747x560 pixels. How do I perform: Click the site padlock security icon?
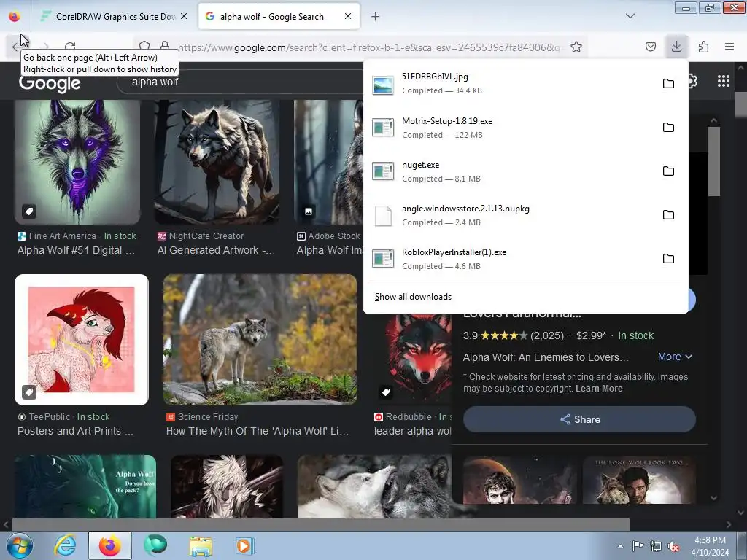tap(165, 46)
